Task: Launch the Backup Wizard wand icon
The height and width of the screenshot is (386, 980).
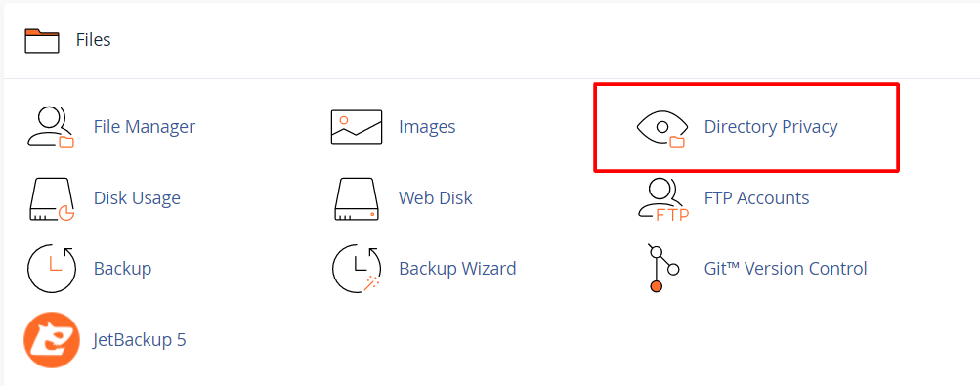Action: pyautogui.click(x=357, y=269)
